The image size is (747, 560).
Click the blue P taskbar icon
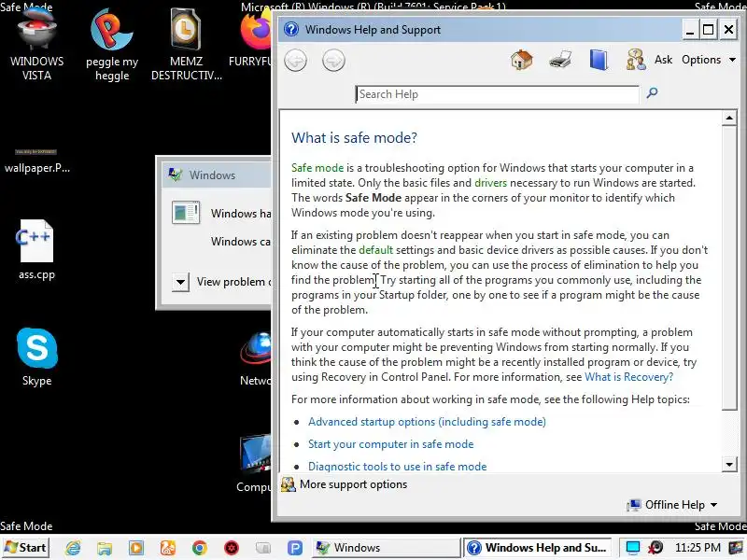295,548
